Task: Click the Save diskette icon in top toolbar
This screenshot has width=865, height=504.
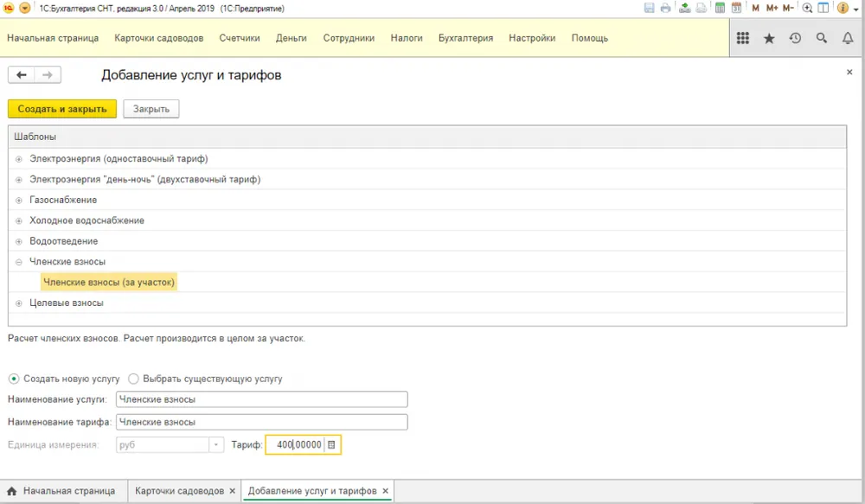Action: (650, 8)
